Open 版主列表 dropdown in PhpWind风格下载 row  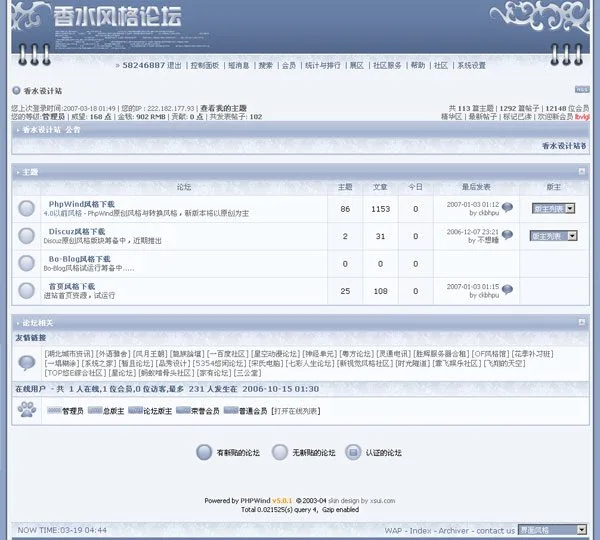pyautogui.click(x=554, y=209)
